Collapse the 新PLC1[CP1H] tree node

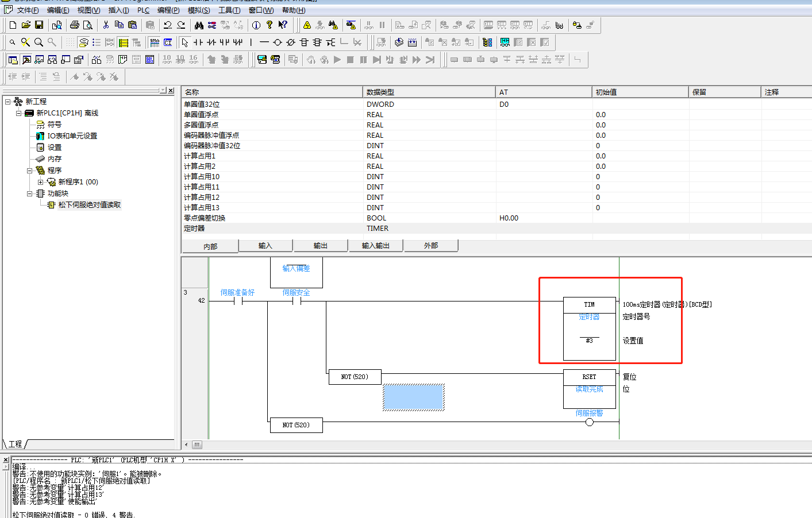click(19, 113)
